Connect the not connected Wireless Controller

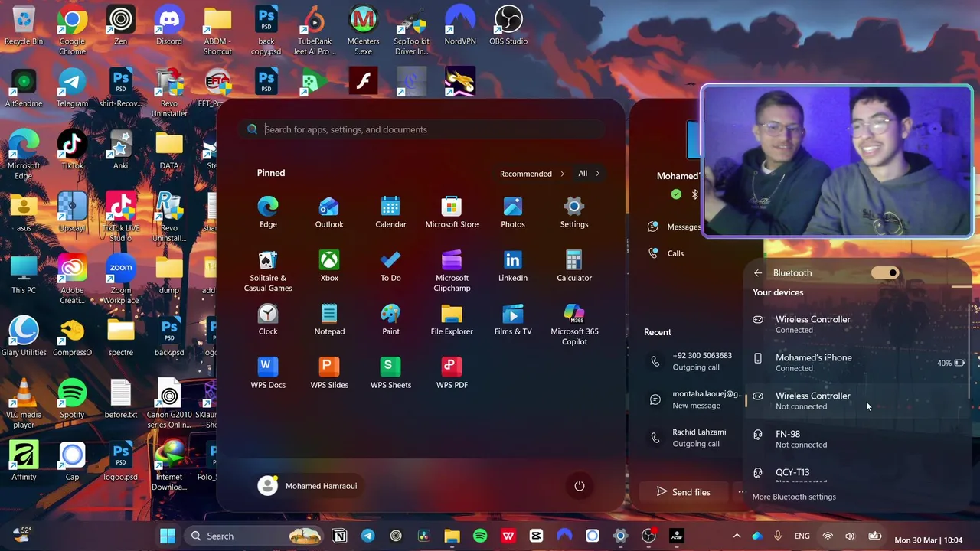pyautogui.click(x=857, y=400)
